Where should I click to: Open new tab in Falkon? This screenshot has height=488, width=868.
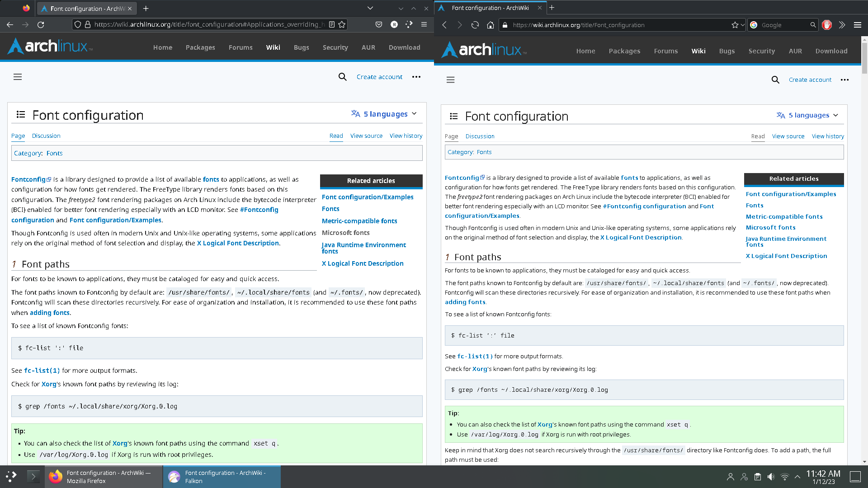[x=552, y=8]
